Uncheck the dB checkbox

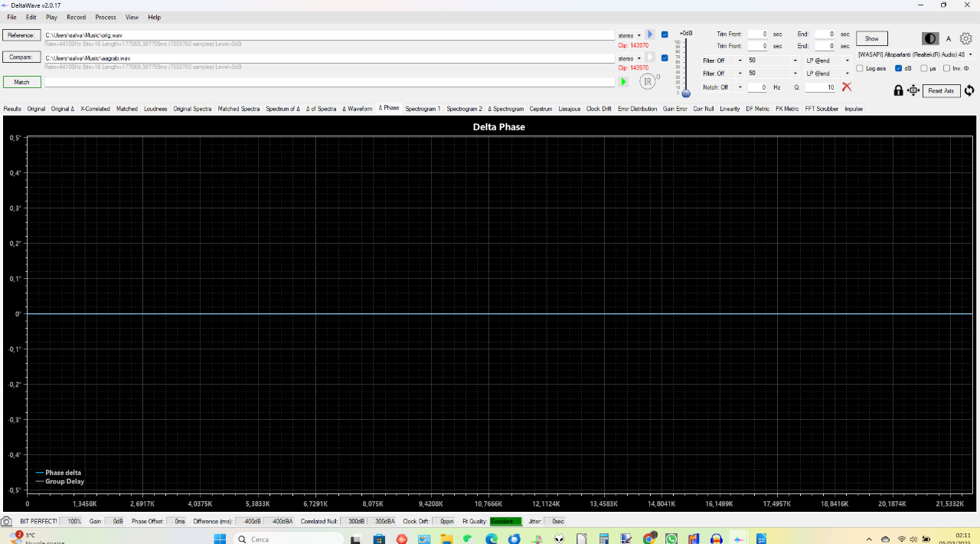(899, 68)
